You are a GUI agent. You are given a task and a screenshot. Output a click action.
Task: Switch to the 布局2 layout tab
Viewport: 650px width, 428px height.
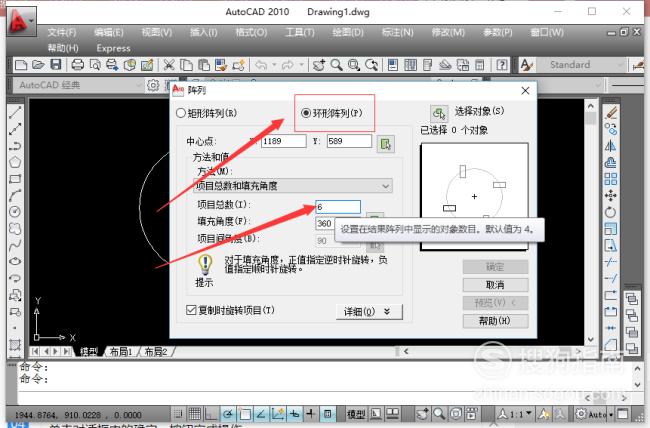(x=156, y=352)
